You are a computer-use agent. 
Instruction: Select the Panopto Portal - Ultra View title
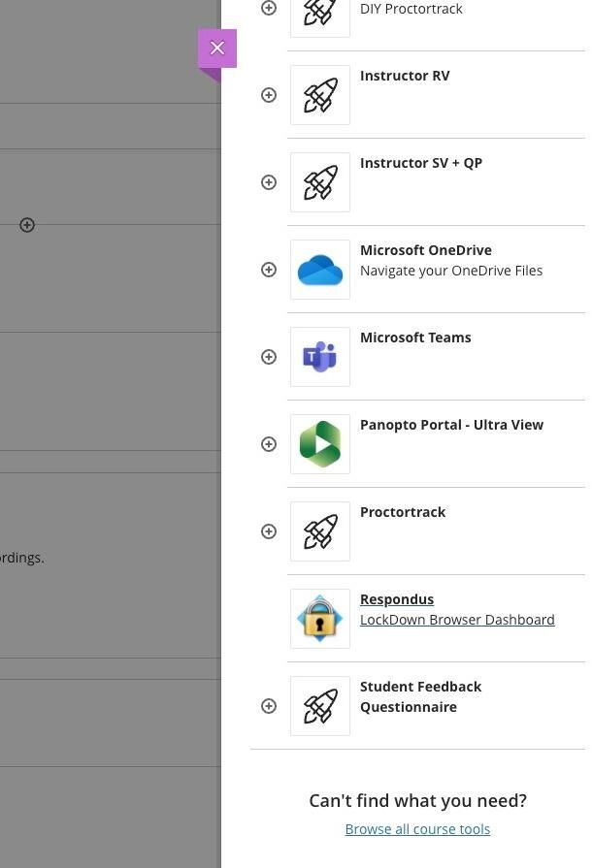pyautogui.click(x=451, y=425)
